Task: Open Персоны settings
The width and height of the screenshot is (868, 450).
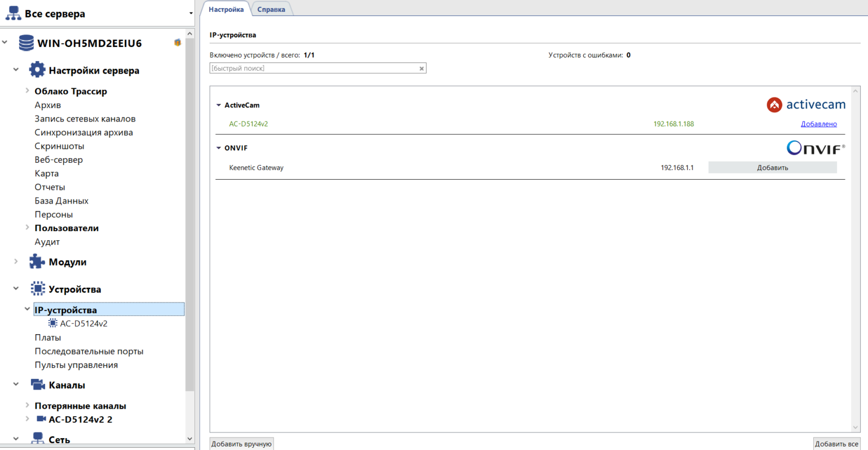Action: [x=54, y=214]
